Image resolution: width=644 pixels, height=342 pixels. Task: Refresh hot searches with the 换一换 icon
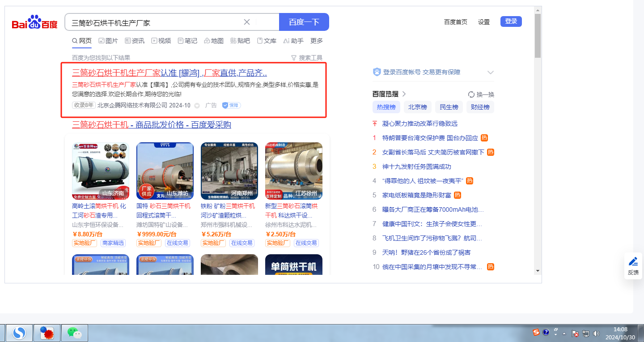click(471, 94)
